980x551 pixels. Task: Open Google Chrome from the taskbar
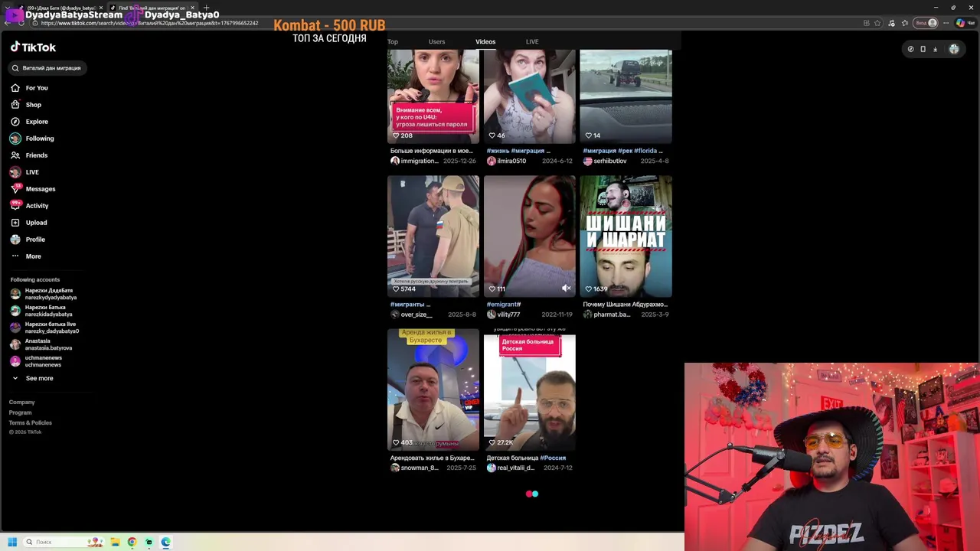pos(132,542)
